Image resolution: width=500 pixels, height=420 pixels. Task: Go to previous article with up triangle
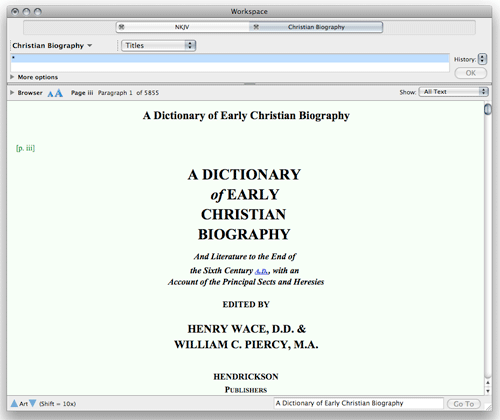(14, 403)
